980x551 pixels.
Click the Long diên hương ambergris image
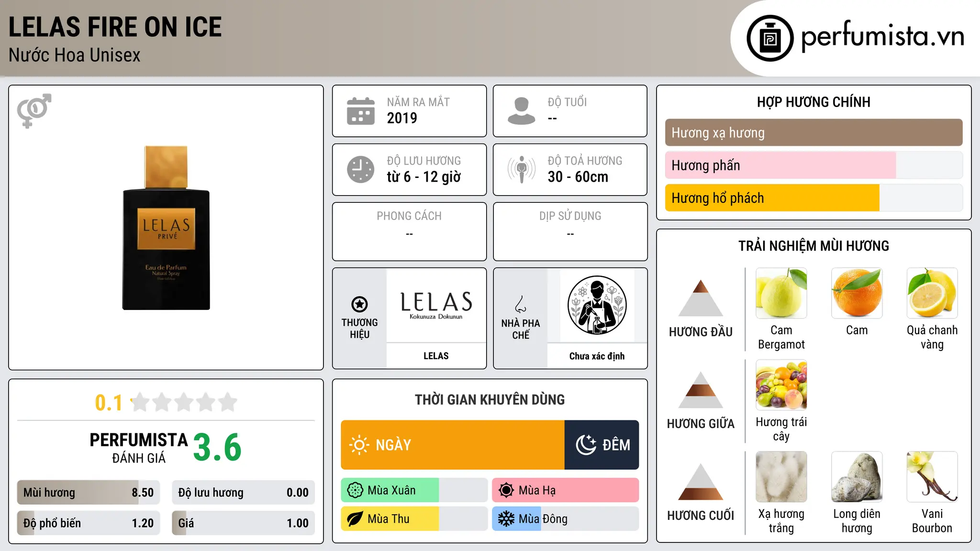[x=857, y=477]
